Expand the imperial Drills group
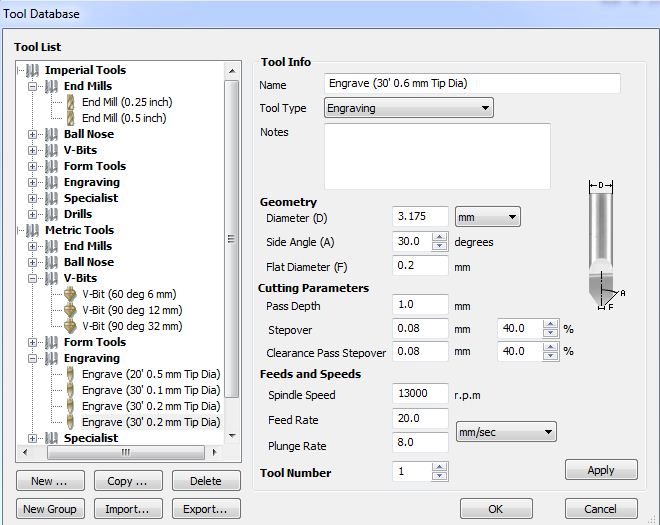660x525 pixels. (x=32, y=215)
